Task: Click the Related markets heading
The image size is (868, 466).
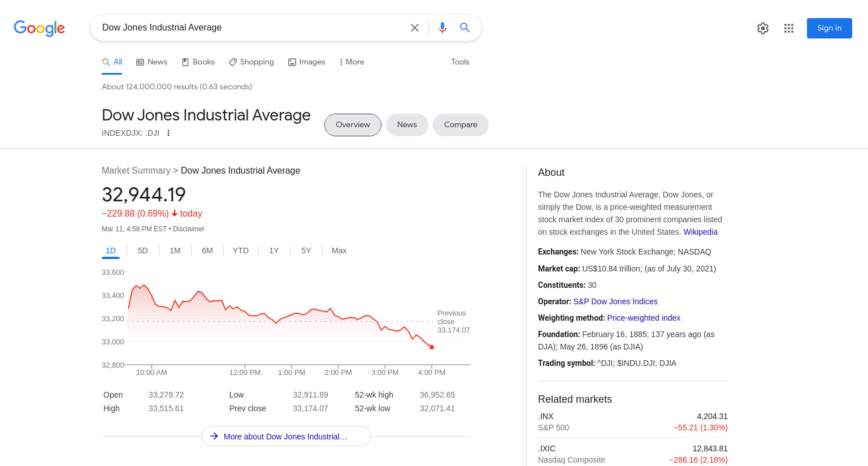Action: click(x=575, y=399)
